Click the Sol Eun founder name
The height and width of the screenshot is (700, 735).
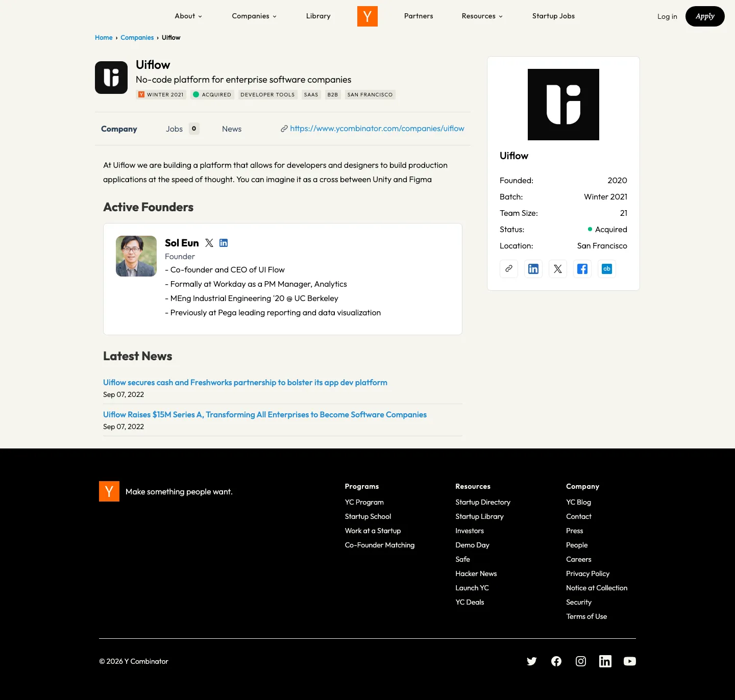click(x=182, y=243)
